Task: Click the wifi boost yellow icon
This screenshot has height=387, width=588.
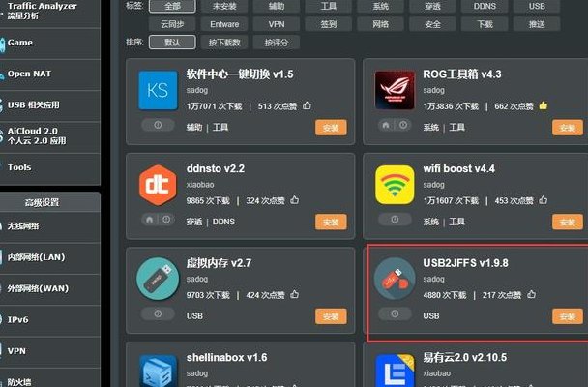Action: coord(395,185)
